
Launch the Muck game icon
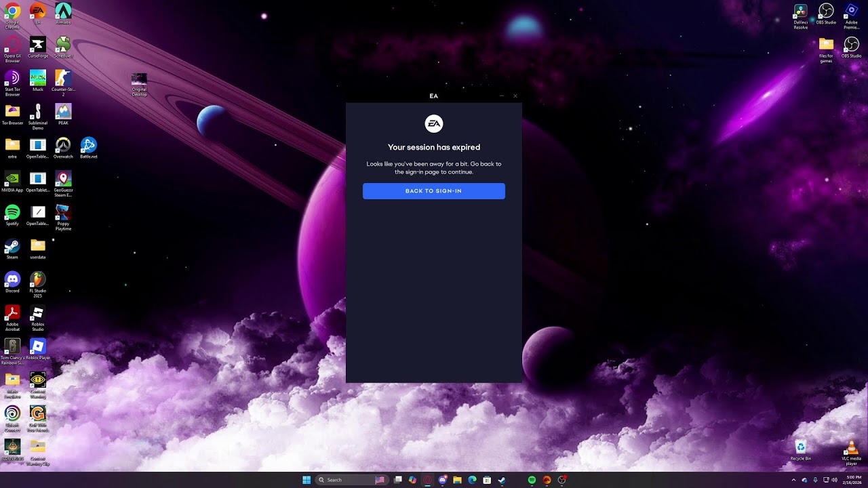pos(38,81)
